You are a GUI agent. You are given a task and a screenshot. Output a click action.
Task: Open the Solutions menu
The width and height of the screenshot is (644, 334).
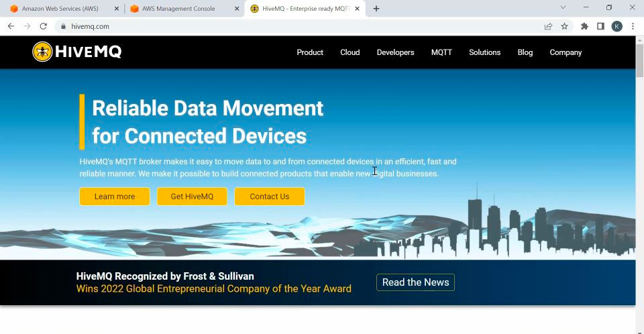pos(484,52)
